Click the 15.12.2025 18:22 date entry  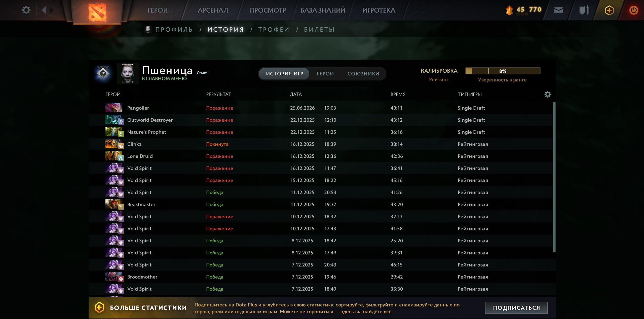coord(313,180)
